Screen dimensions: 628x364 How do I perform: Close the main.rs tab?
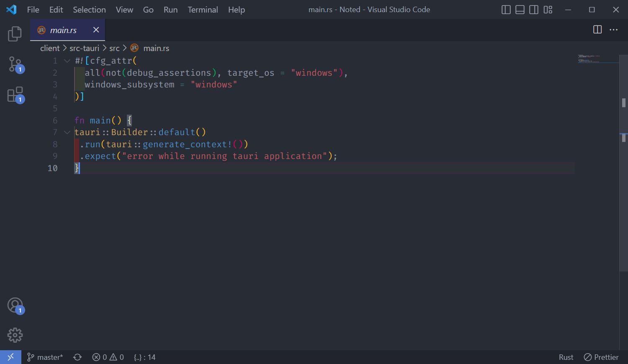click(x=96, y=29)
